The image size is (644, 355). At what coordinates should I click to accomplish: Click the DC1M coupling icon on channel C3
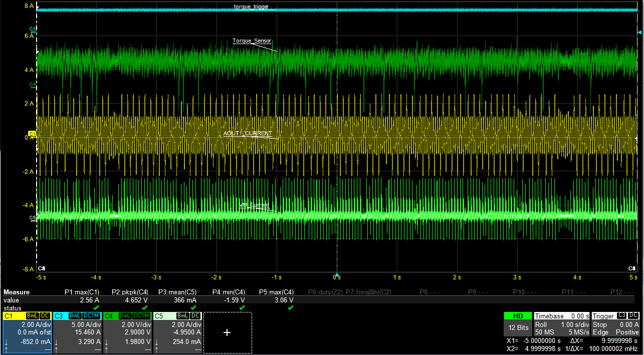point(92,316)
